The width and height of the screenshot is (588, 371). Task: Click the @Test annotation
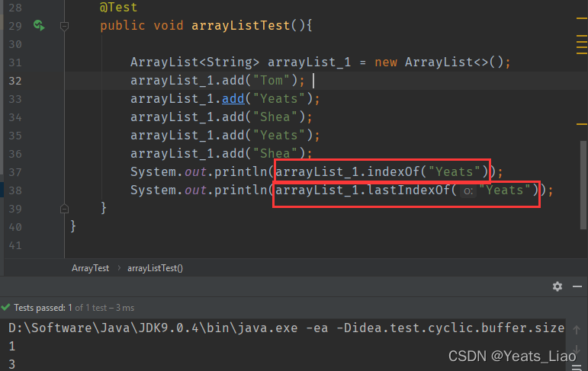pos(118,7)
